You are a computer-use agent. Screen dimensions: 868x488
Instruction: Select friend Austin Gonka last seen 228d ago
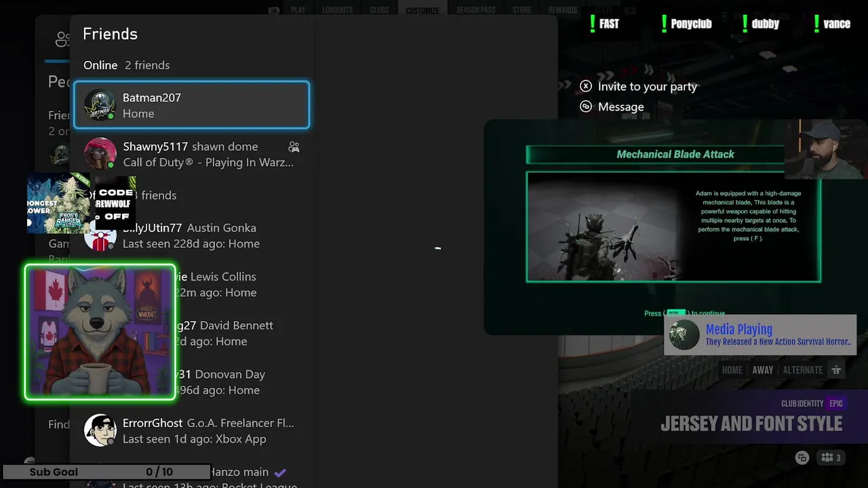191,235
